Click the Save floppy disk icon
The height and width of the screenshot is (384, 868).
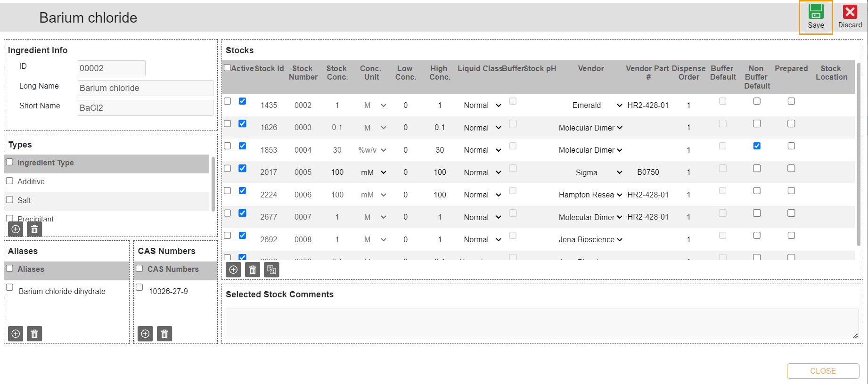tap(816, 12)
